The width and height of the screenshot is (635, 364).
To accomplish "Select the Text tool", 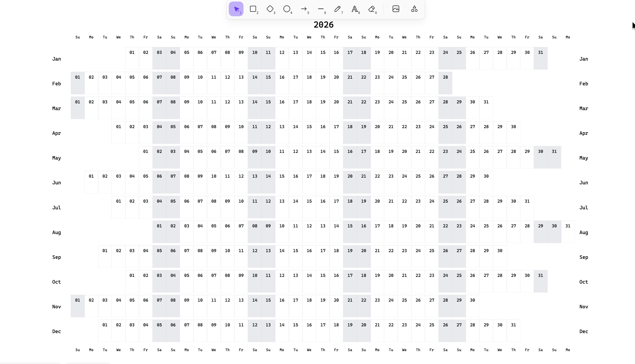I will [x=355, y=9].
